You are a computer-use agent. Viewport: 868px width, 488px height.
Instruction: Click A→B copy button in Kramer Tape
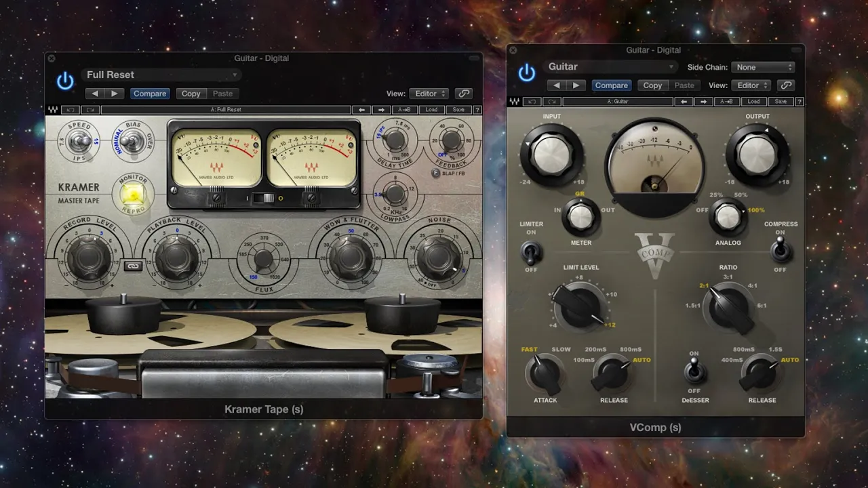point(404,110)
